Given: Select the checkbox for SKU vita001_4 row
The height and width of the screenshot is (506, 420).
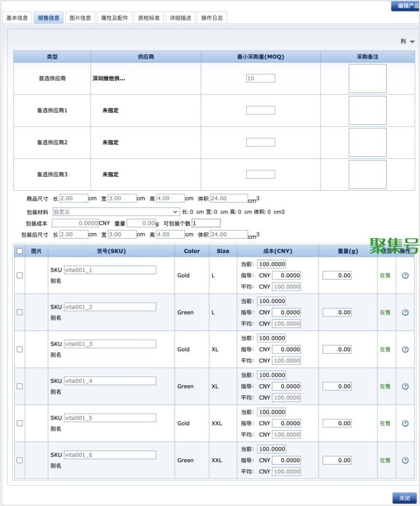Looking at the screenshot, I should [x=19, y=386].
